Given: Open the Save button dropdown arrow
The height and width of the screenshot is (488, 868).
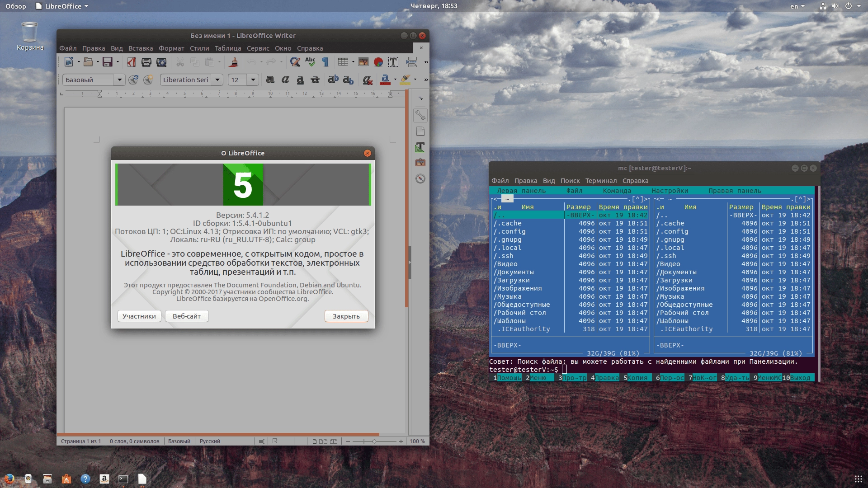Looking at the screenshot, I should pos(118,62).
